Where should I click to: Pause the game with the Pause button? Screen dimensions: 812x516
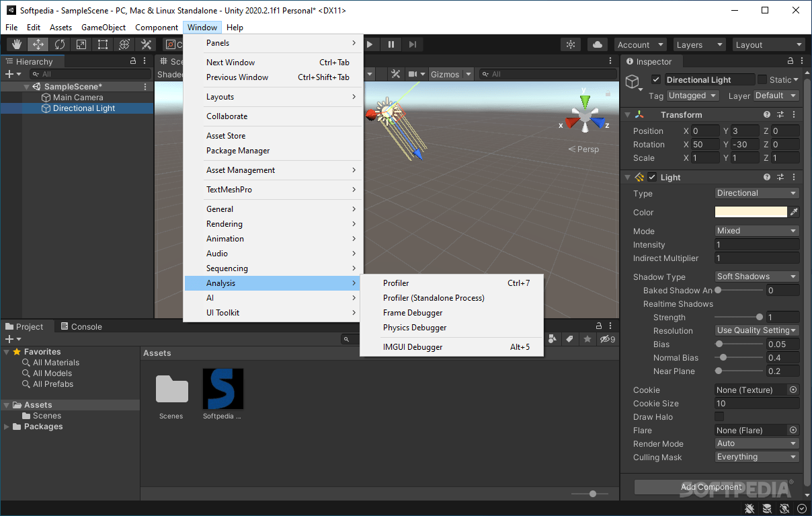(391, 44)
